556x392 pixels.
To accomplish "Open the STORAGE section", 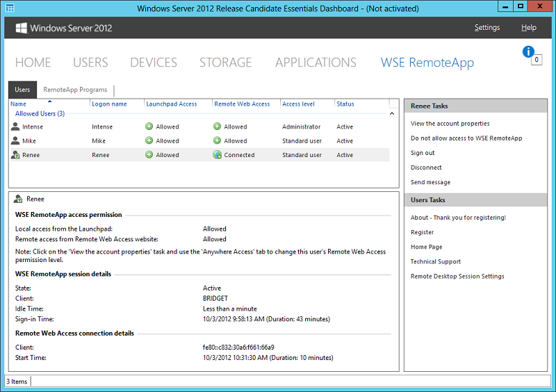I will coord(225,63).
